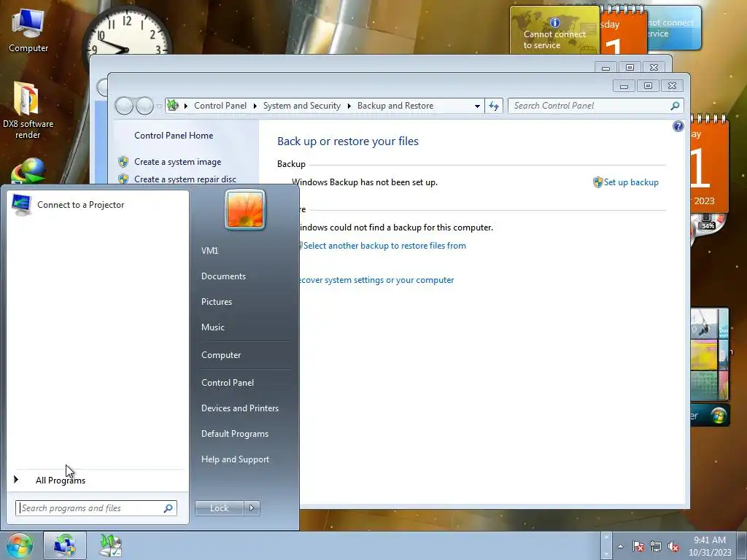Open Control Panel from Start menu
The image size is (747, 560).
[228, 383]
